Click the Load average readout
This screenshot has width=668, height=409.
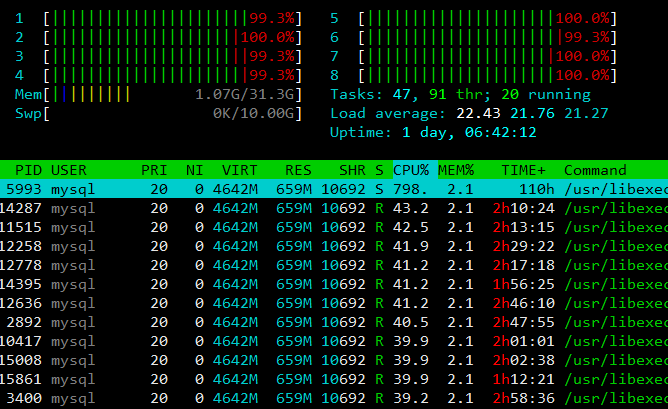click(469, 113)
